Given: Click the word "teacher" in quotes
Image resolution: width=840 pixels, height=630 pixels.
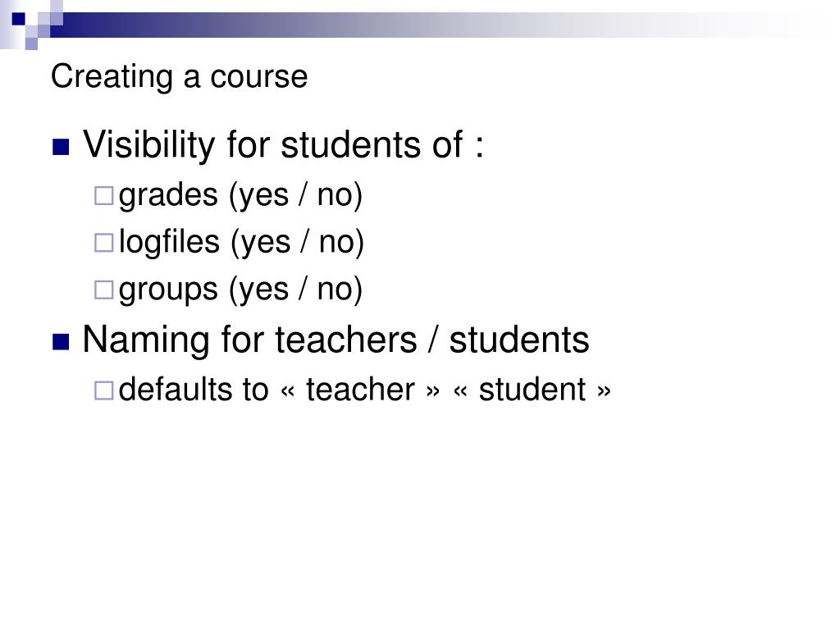Looking at the screenshot, I should pyautogui.click(x=361, y=390).
